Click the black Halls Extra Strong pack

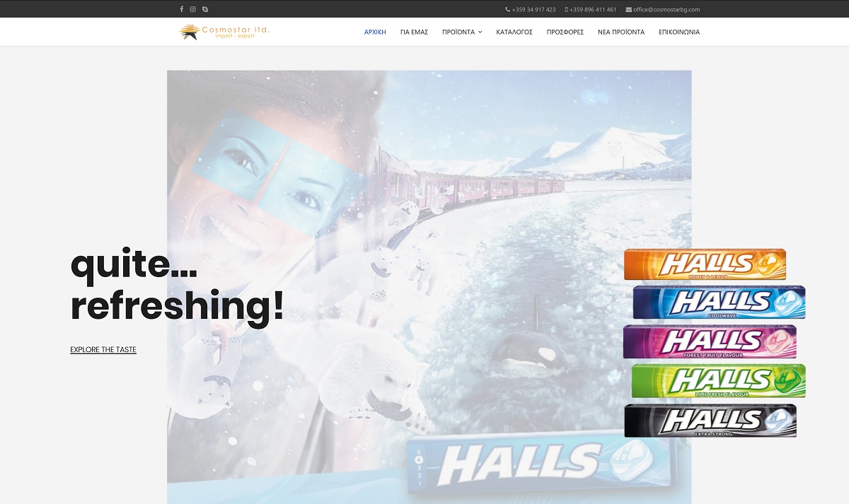710,421
